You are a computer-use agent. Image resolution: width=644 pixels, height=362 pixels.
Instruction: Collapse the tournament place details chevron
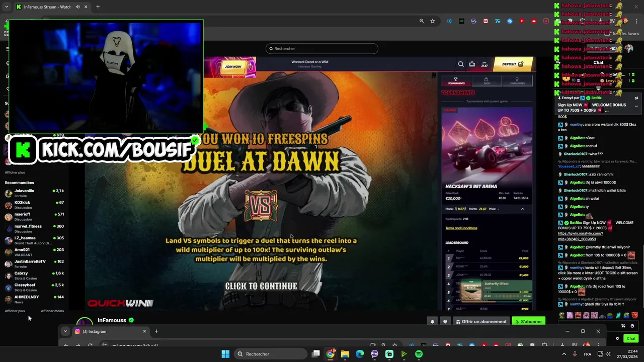tap(522, 209)
